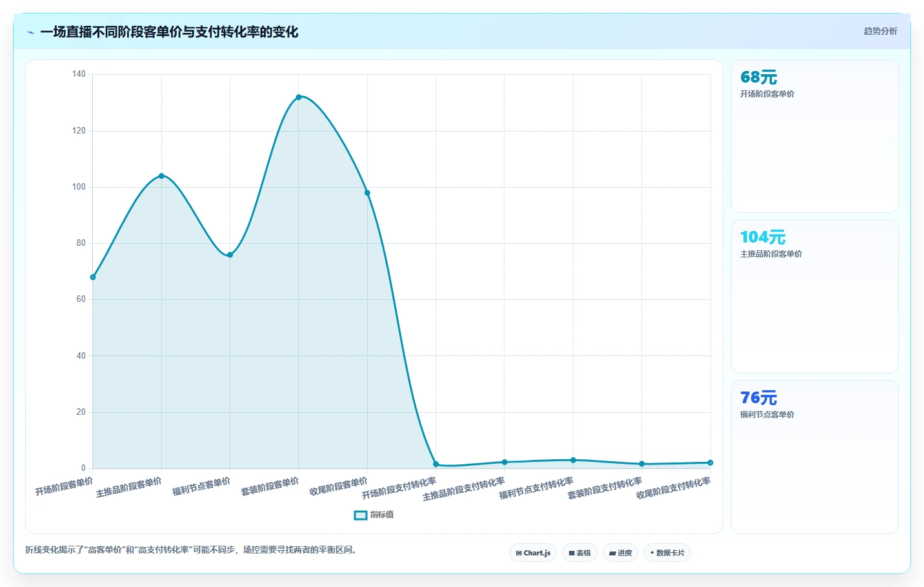Click the x-axis label 福利节点支付转化率
Screen dimensions: 924x587
coord(536,488)
